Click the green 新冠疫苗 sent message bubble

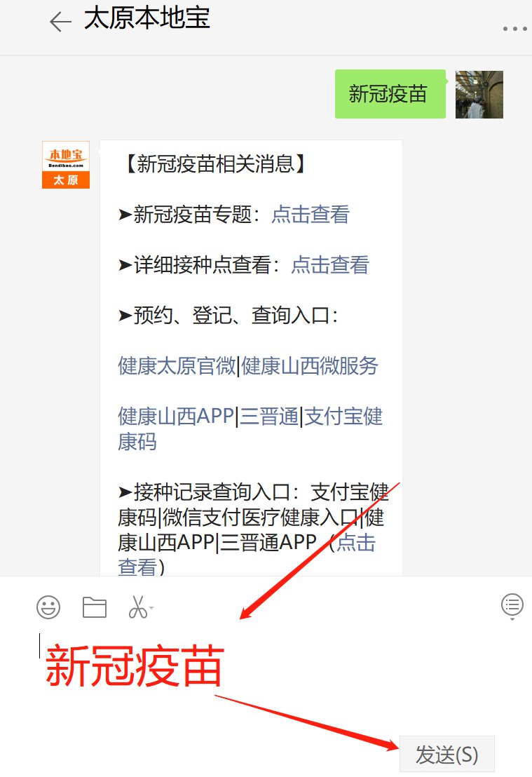(390, 94)
